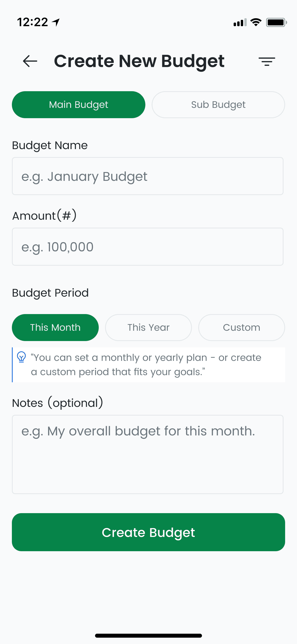Screen dimensions: 297x644
Task: Tap the cellular signal bars icon
Action: pyautogui.click(x=240, y=22)
